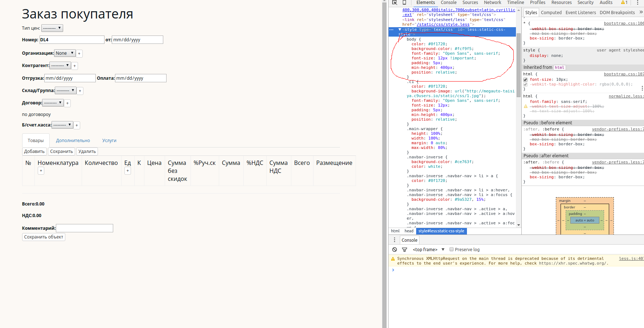Switch to the Sources tab
The height and width of the screenshot is (328, 644).
click(470, 3)
